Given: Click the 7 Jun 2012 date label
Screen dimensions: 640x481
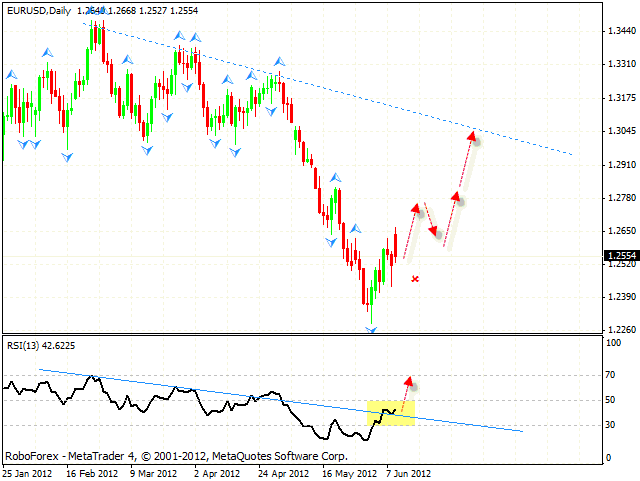Looking at the screenshot, I should pyautogui.click(x=411, y=473).
